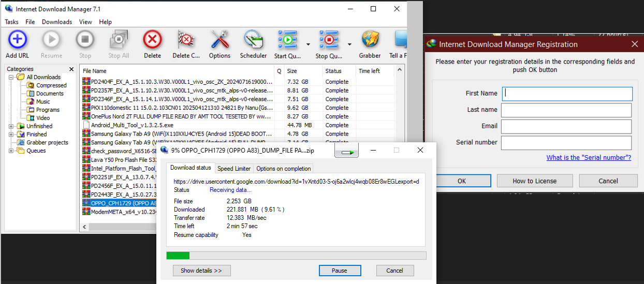Click the Delete toolbar icon
Image resolution: width=644 pixels, height=284 pixels.
[152, 39]
